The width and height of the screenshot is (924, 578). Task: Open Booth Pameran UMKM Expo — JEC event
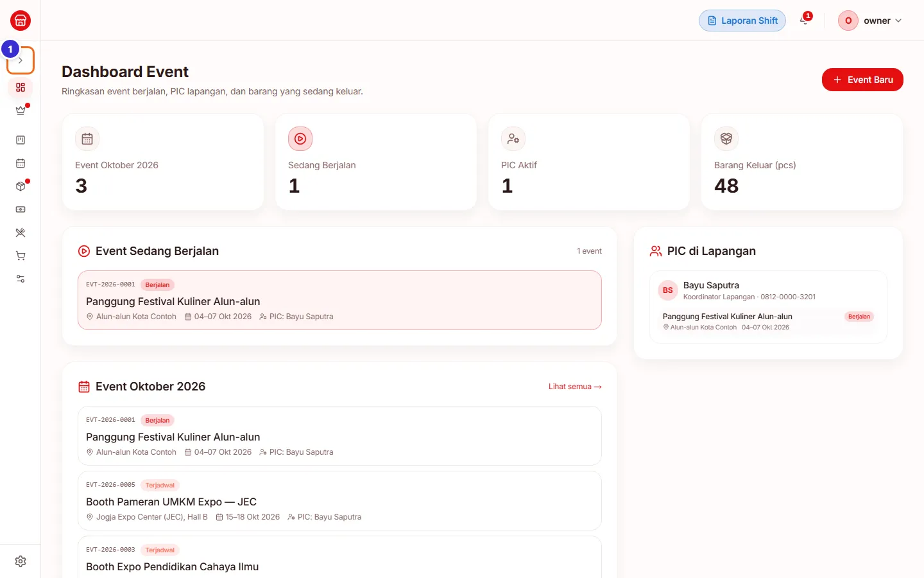click(x=339, y=501)
